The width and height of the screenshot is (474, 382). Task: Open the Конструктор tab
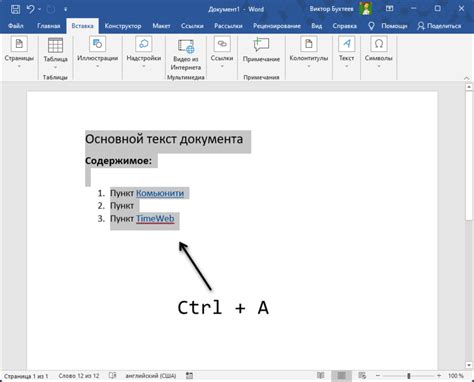pyautogui.click(x=123, y=26)
